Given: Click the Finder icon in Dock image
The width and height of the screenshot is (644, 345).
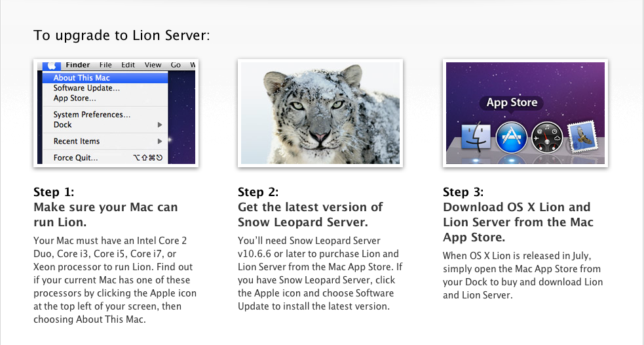Looking at the screenshot, I should pyautogui.click(x=476, y=137).
